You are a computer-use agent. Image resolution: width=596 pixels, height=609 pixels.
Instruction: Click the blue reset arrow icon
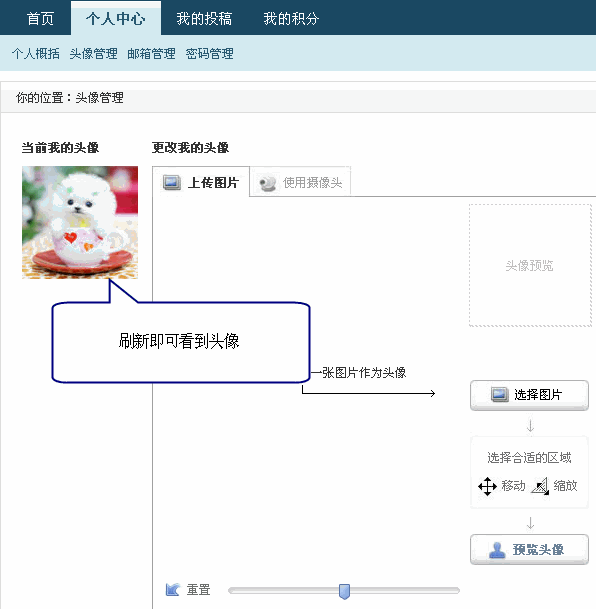tap(172, 590)
